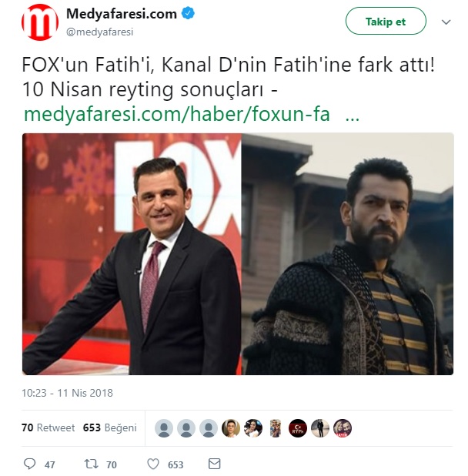
Task: Click the tweet timestamp 10:23 - 11 Nis 2018
Action: (68, 393)
